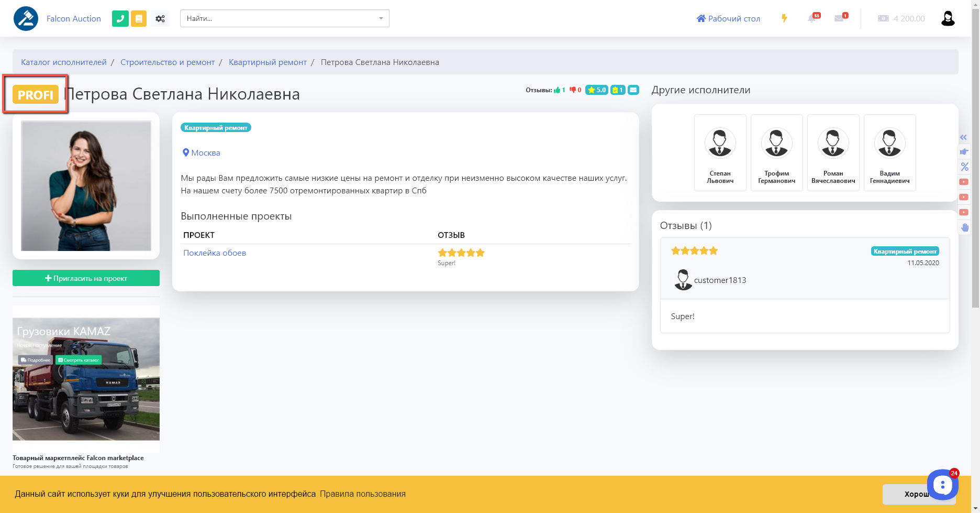Open Трофим Германович performer card
Viewport: 980px width, 513px height.
pyautogui.click(x=776, y=152)
